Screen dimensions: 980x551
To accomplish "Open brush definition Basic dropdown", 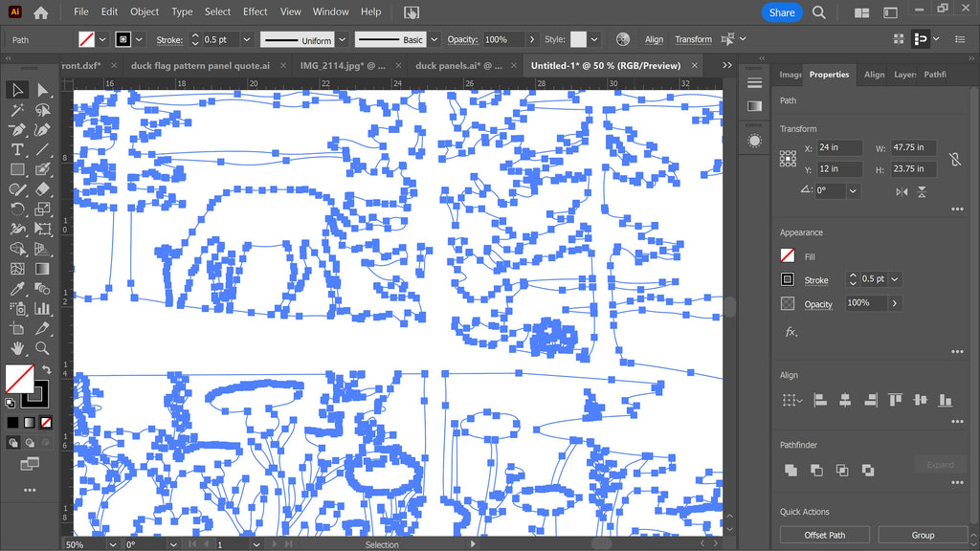I will pyautogui.click(x=434, y=39).
